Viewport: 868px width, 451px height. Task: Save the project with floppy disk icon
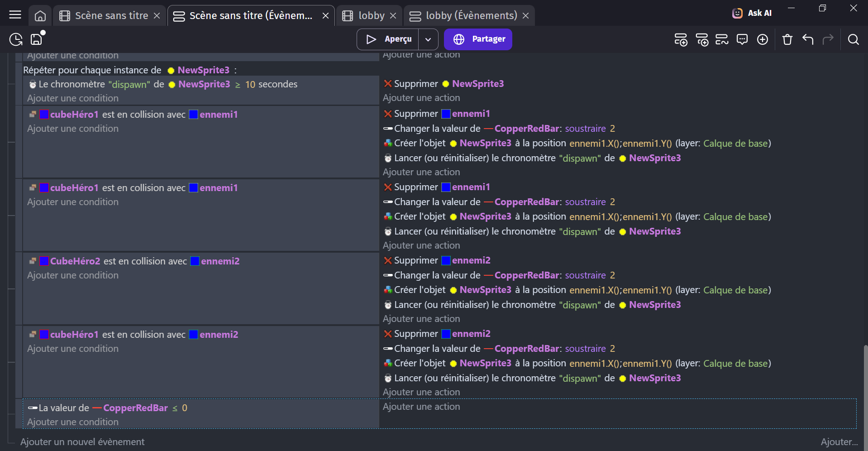pyautogui.click(x=36, y=39)
